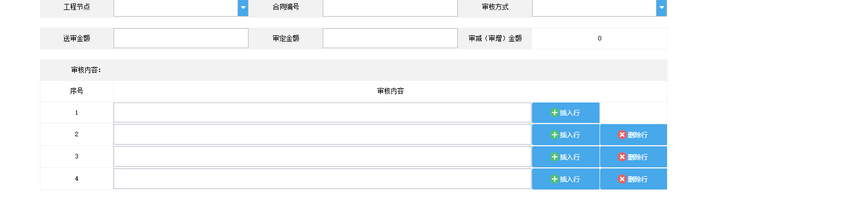Click the 审核内容 column header
Screen dimensions: 868x200
coord(390,91)
